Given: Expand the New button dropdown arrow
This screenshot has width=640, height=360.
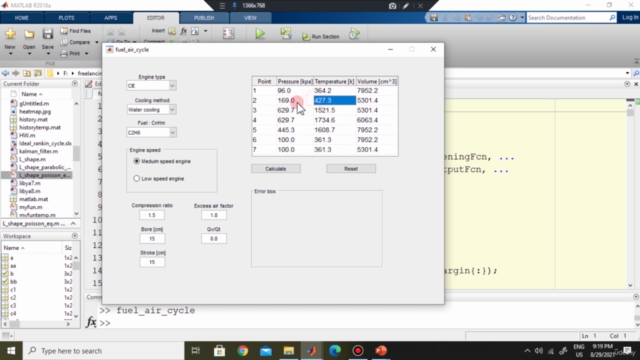Looking at the screenshot, I should pos(10,54).
